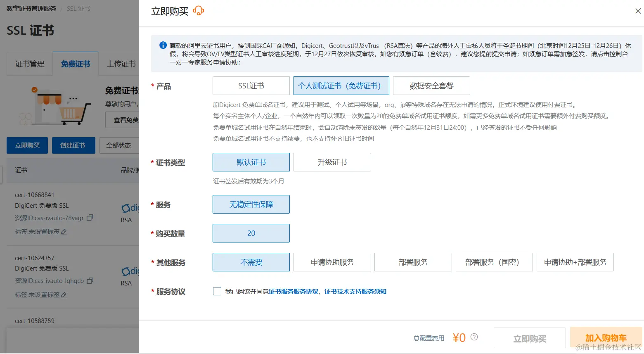644x354 pixels.
Task: Choose 部署服务 option
Action: [x=413, y=262]
